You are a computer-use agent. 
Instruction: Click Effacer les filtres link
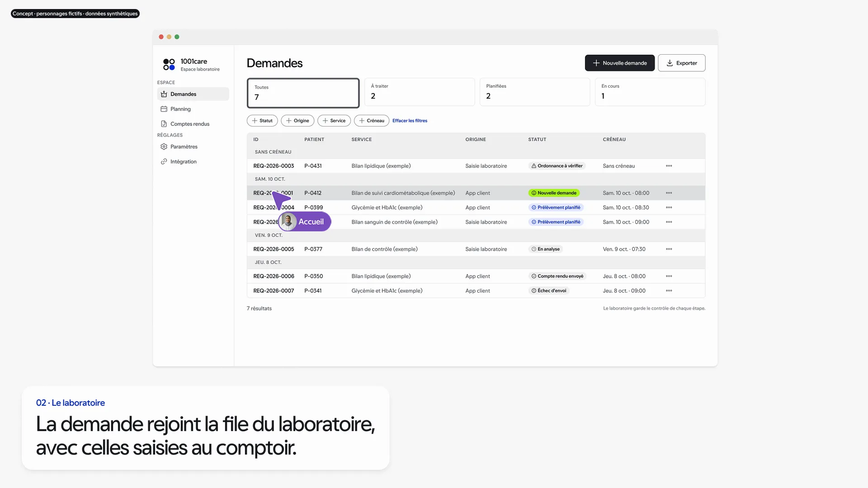(x=410, y=121)
